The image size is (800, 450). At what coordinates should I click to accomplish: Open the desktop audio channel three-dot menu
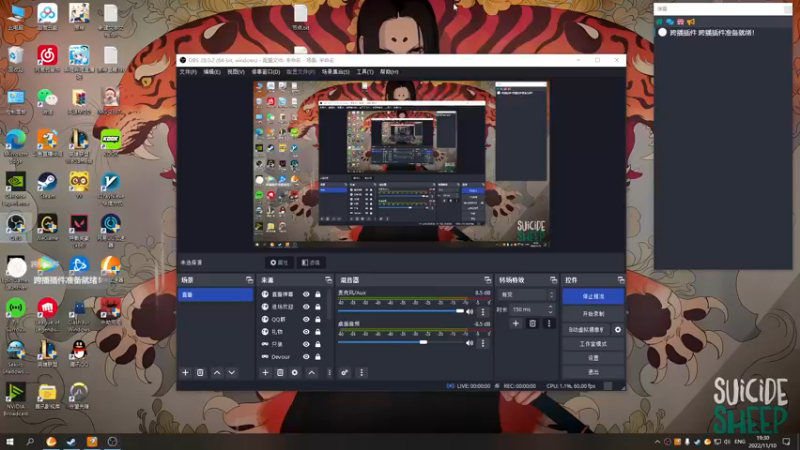coord(483,343)
